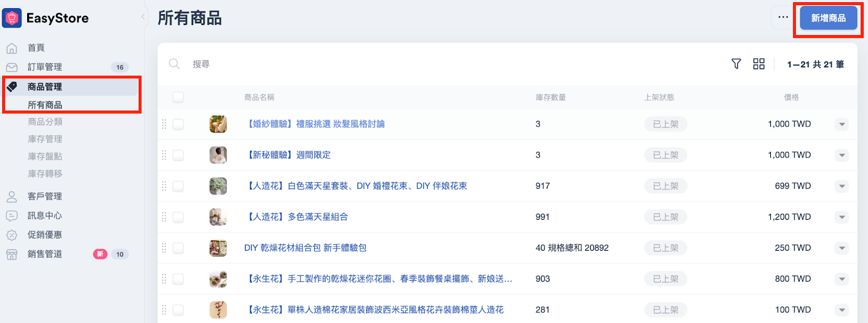
Task: Check the 白色滿天星套裝 row checkbox
Action: pyautogui.click(x=178, y=186)
